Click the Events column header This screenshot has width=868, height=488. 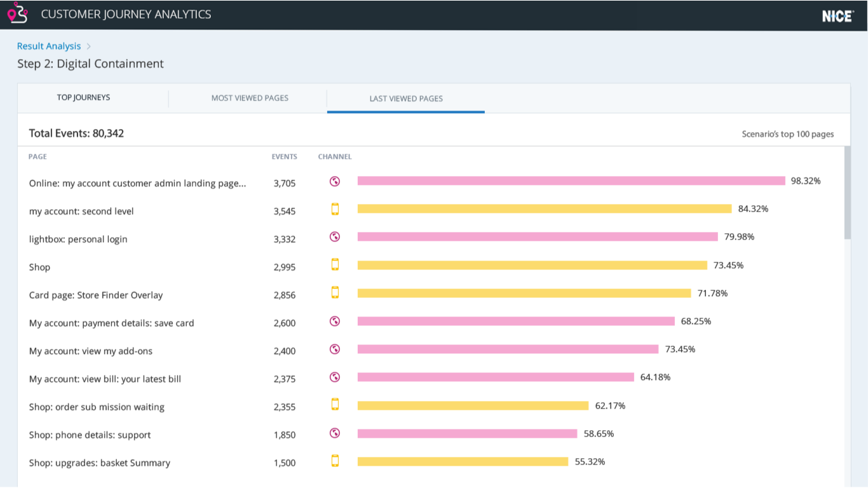(285, 157)
